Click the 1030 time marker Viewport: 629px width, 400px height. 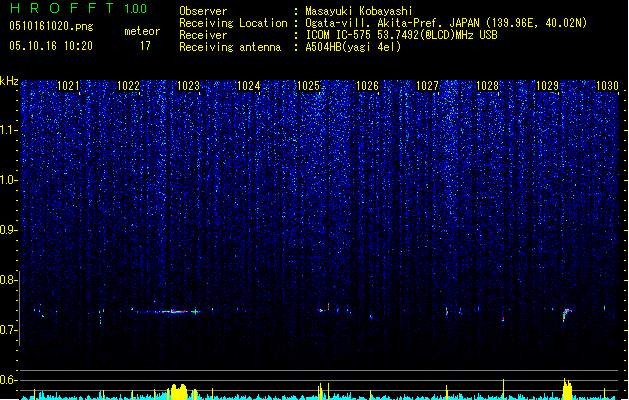(x=607, y=86)
